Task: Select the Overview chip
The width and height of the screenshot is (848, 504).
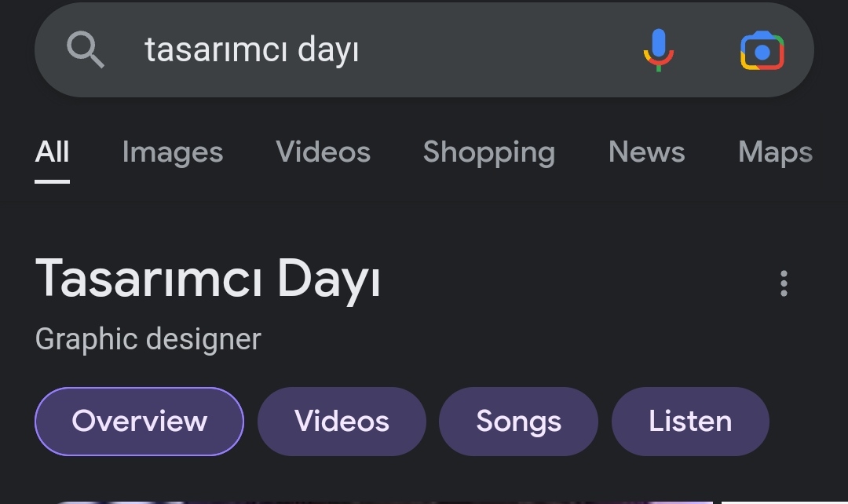Action: coord(140,422)
